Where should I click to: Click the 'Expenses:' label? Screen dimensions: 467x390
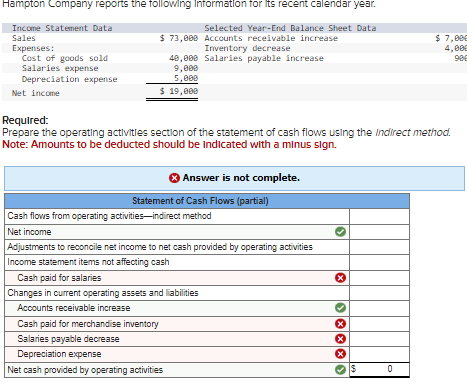pyautogui.click(x=33, y=48)
